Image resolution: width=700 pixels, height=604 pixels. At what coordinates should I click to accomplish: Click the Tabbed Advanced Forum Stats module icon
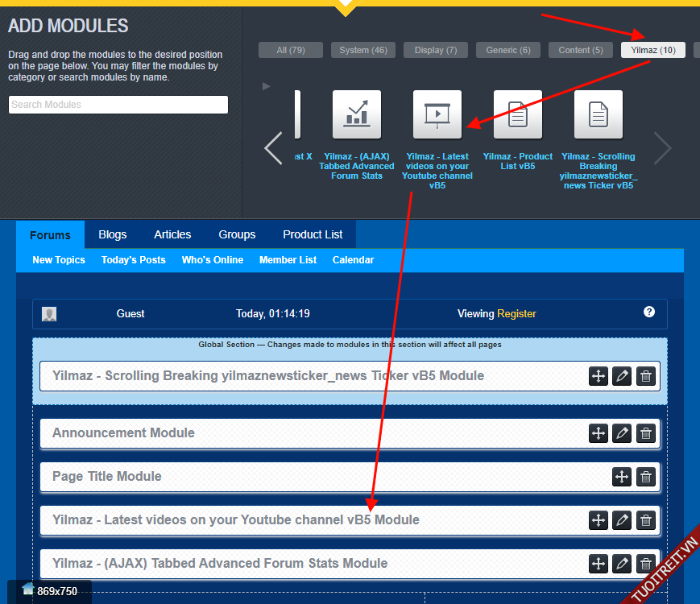point(356,115)
